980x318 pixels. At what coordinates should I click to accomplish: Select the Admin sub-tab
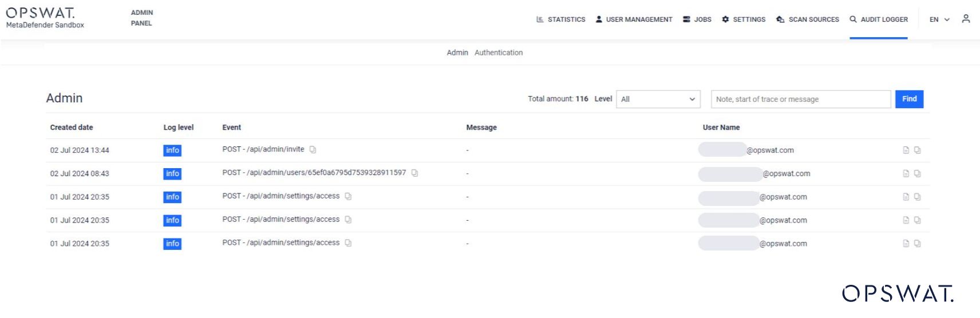(457, 53)
